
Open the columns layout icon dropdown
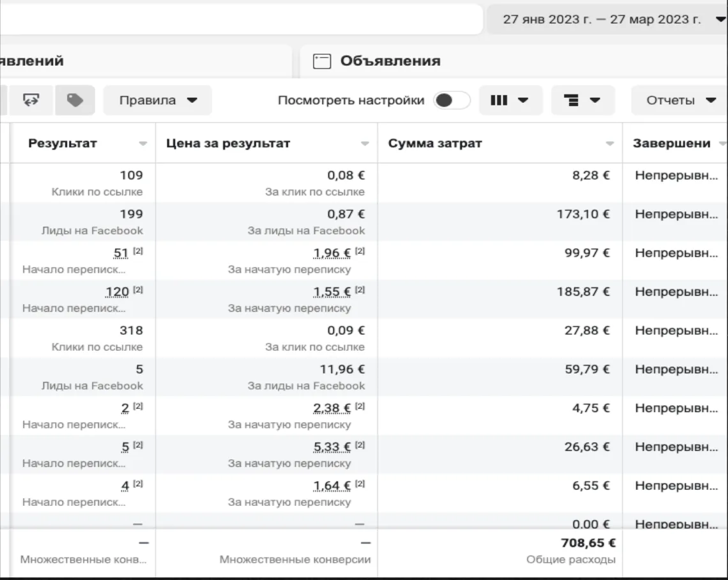[x=510, y=100]
